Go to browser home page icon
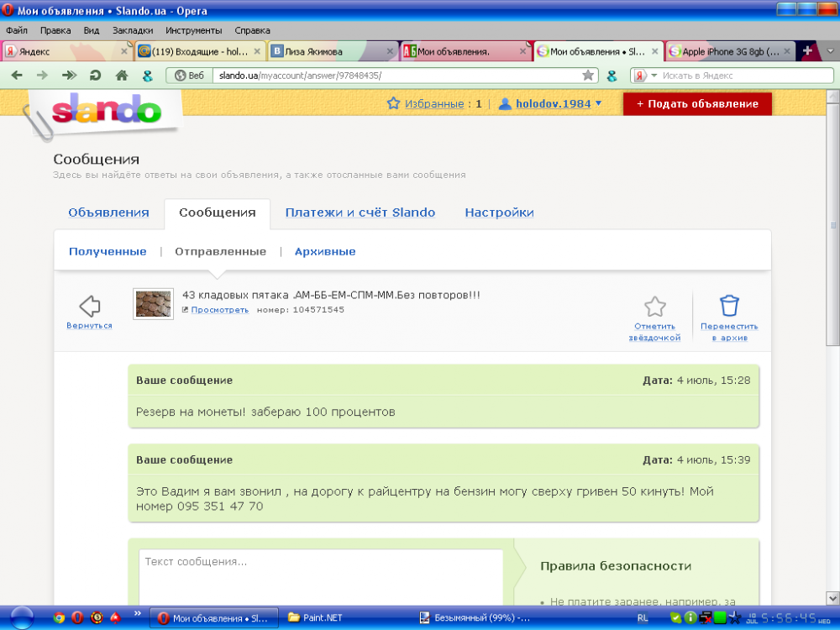The width and height of the screenshot is (840, 630). [122, 76]
